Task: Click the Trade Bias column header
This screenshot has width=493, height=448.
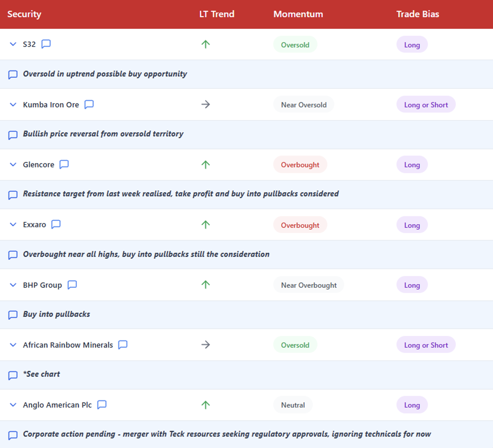Action: 418,14
